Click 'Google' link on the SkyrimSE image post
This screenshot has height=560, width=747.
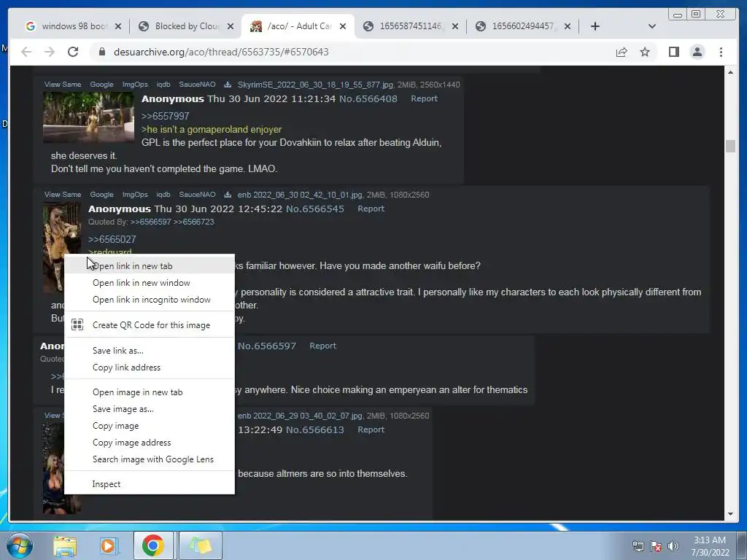[102, 85]
